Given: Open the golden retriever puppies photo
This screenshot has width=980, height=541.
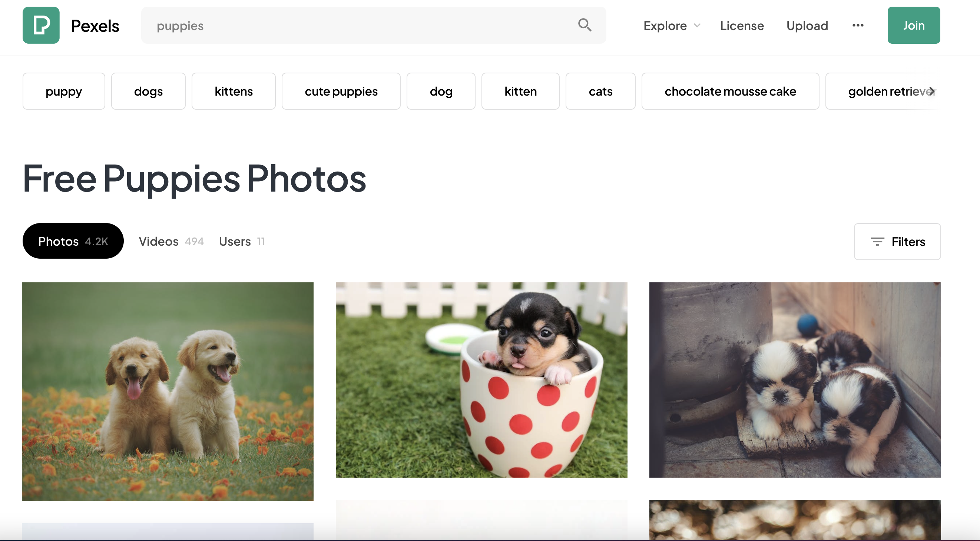Looking at the screenshot, I should coord(168,391).
